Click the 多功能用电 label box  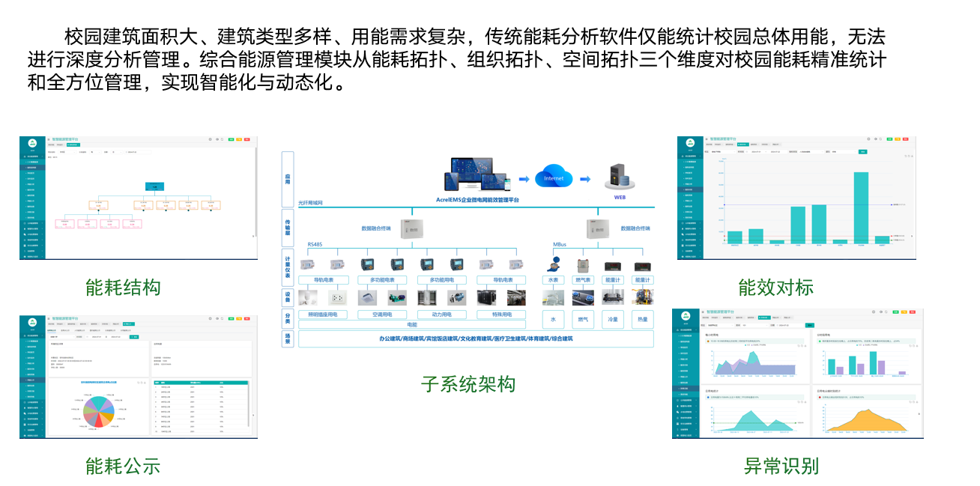tap(442, 280)
